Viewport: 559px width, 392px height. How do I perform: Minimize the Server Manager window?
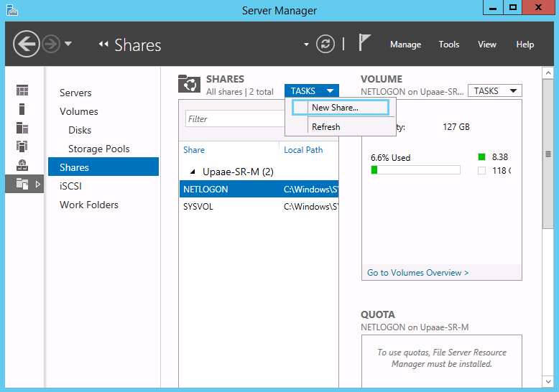(493, 7)
